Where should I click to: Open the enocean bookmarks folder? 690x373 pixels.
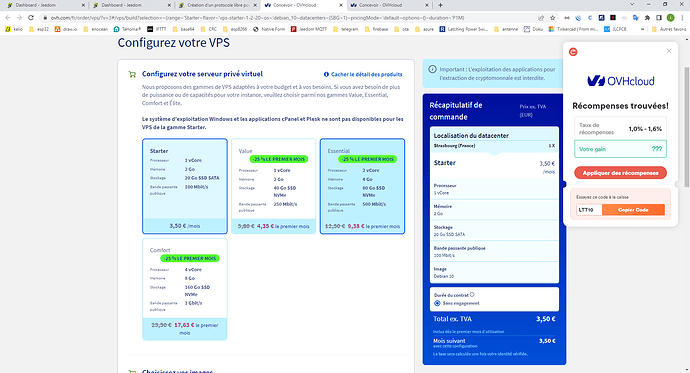pos(96,29)
